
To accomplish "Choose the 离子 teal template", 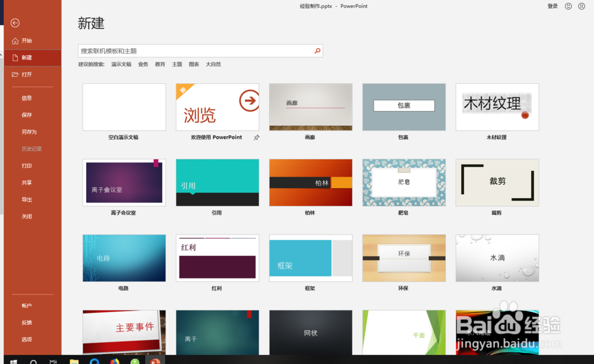I will pos(217,332).
